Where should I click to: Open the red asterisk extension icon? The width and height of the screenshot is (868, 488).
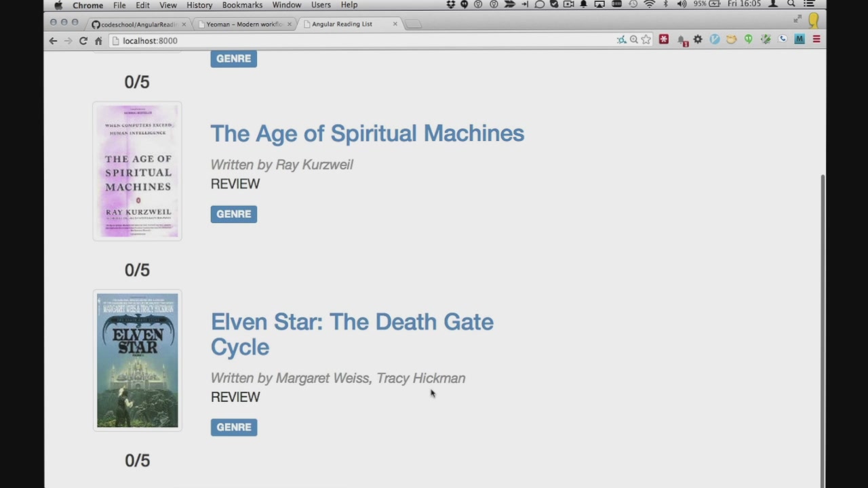664,40
